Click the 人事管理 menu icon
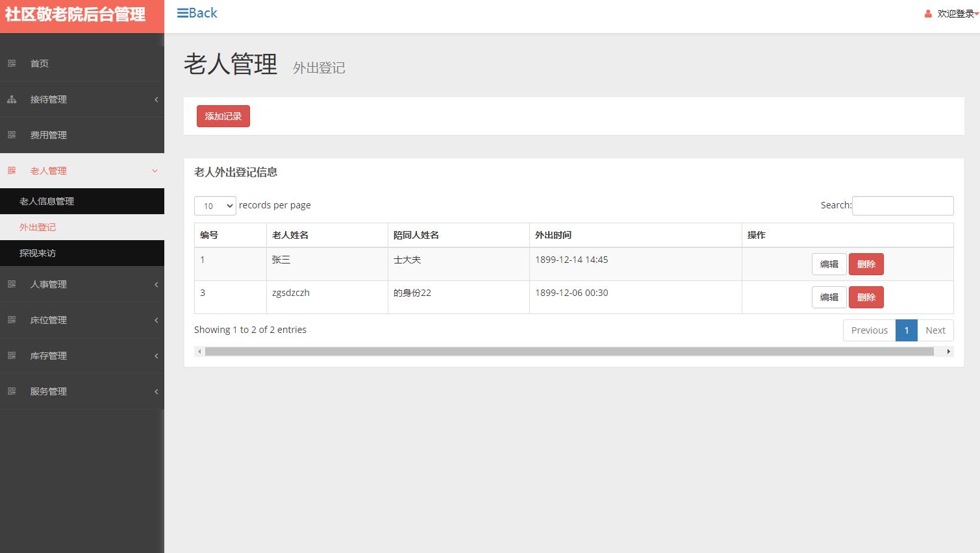The height and width of the screenshot is (553, 980). (11, 284)
